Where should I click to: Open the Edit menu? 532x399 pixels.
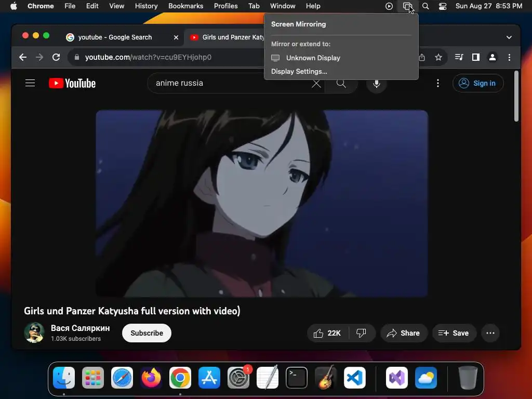click(x=92, y=6)
